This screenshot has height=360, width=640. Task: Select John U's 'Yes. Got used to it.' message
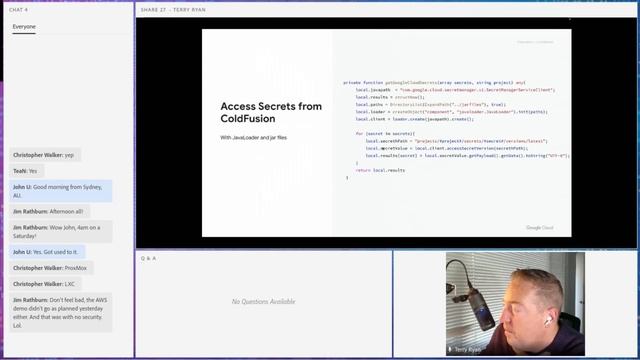[47, 252]
